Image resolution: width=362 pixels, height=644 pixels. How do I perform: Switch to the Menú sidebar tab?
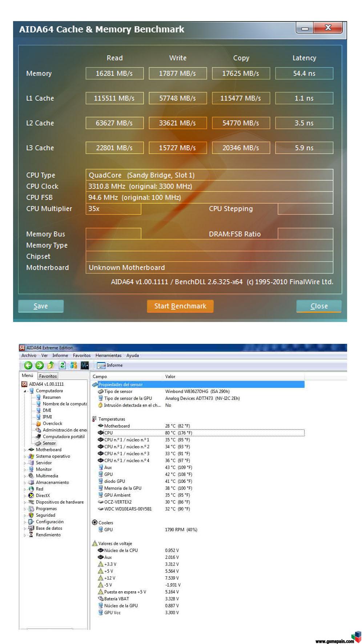pos(28,375)
